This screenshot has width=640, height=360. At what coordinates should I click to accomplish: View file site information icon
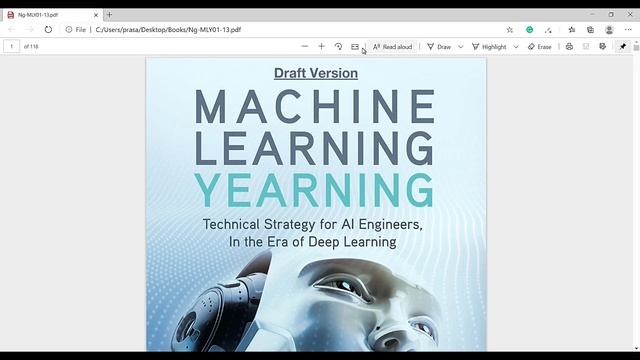tap(69, 29)
